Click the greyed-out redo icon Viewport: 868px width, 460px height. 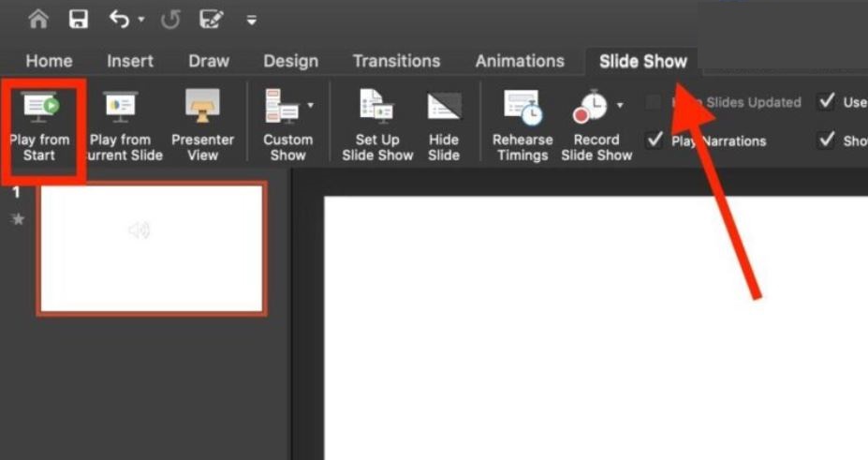(x=170, y=20)
